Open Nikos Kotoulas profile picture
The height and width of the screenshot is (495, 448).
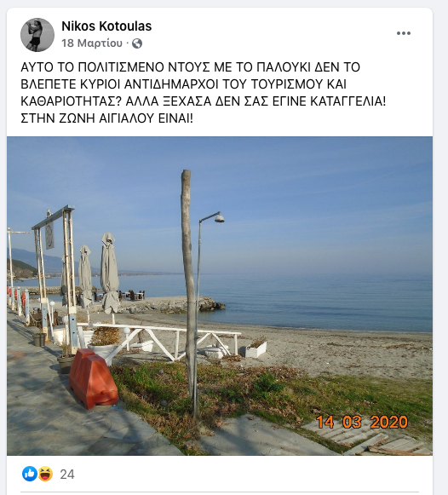(x=37, y=35)
